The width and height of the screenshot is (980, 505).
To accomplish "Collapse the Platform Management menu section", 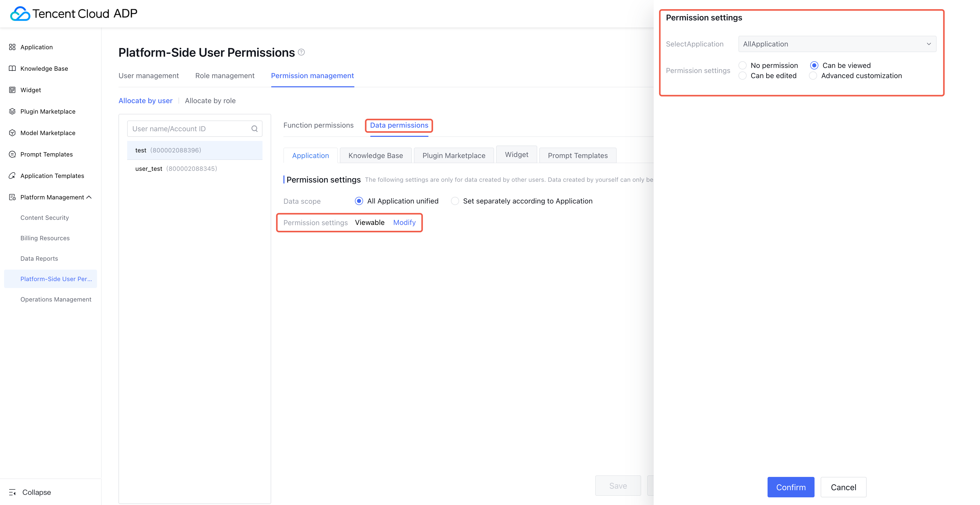I will click(89, 197).
